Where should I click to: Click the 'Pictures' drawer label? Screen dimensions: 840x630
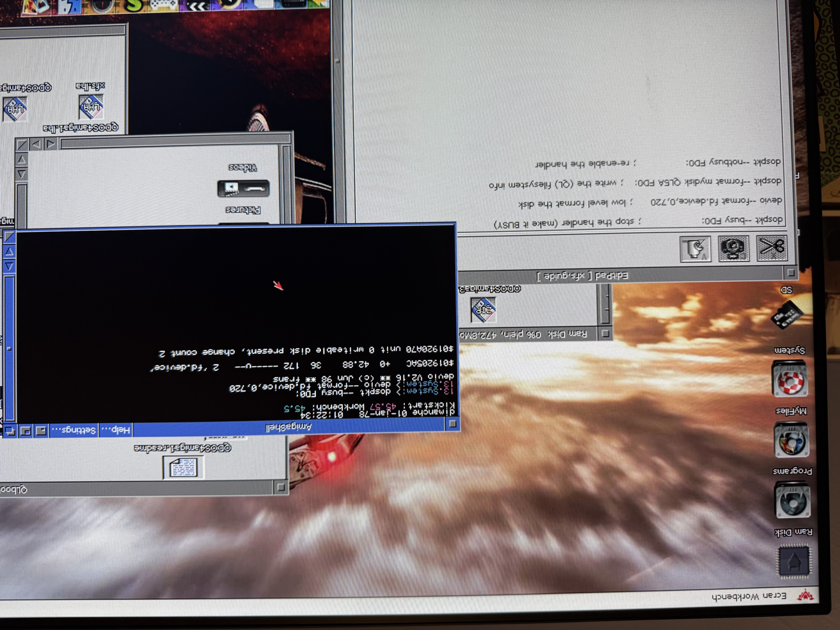pos(243,210)
